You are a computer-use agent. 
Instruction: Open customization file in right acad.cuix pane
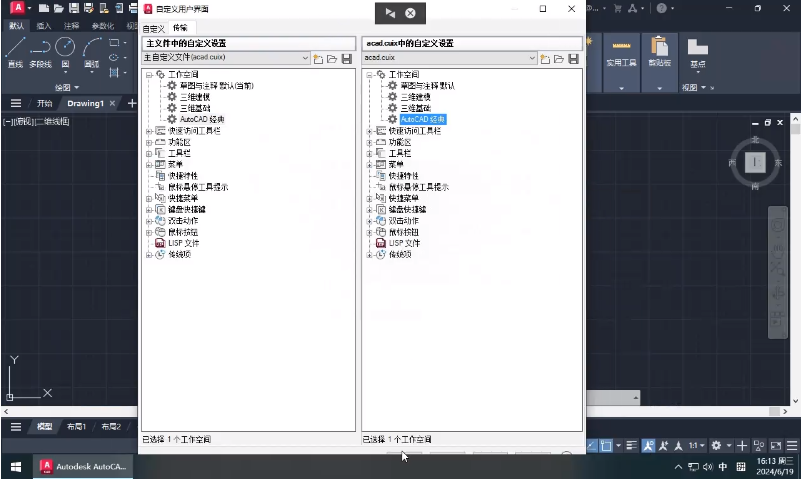coord(559,59)
